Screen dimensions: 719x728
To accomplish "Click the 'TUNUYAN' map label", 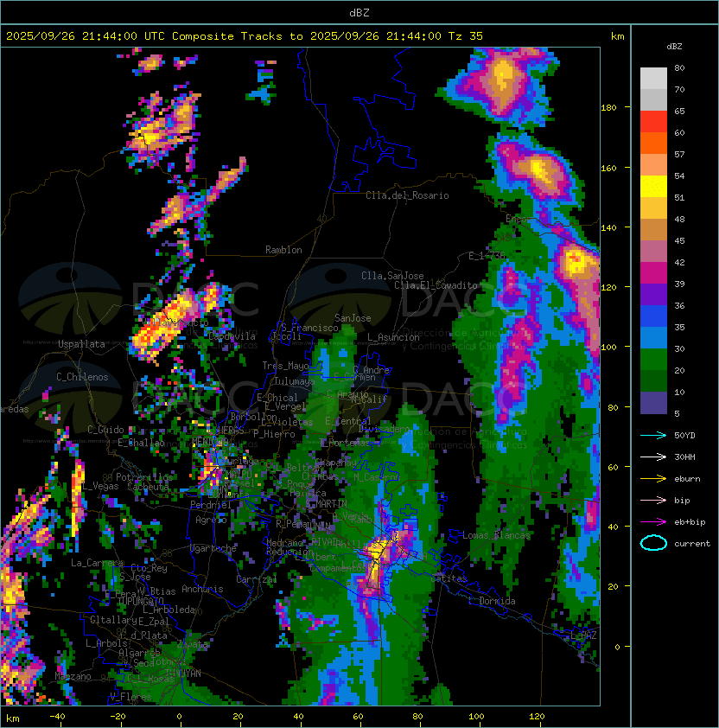I will pos(183,673).
